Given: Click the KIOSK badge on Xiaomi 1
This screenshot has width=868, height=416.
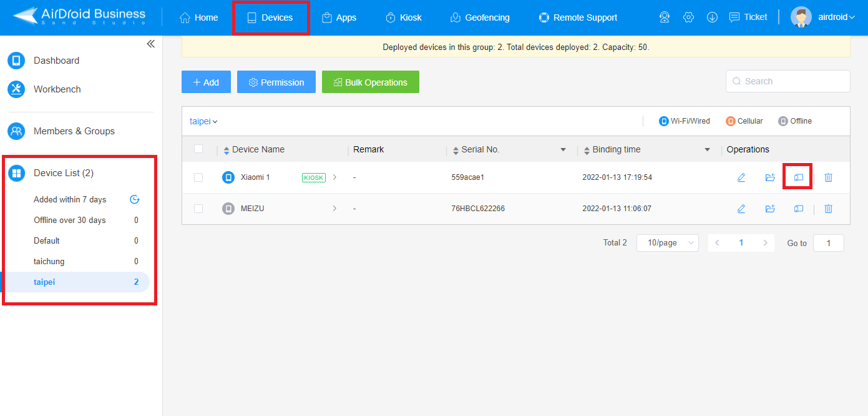Looking at the screenshot, I should [314, 177].
